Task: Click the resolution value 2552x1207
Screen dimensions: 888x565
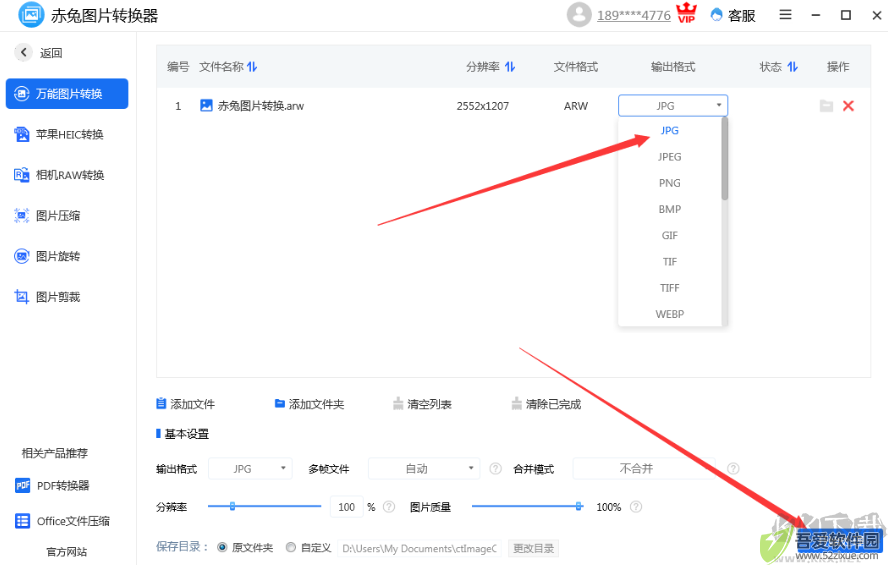Action: pyautogui.click(x=483, y=106)
